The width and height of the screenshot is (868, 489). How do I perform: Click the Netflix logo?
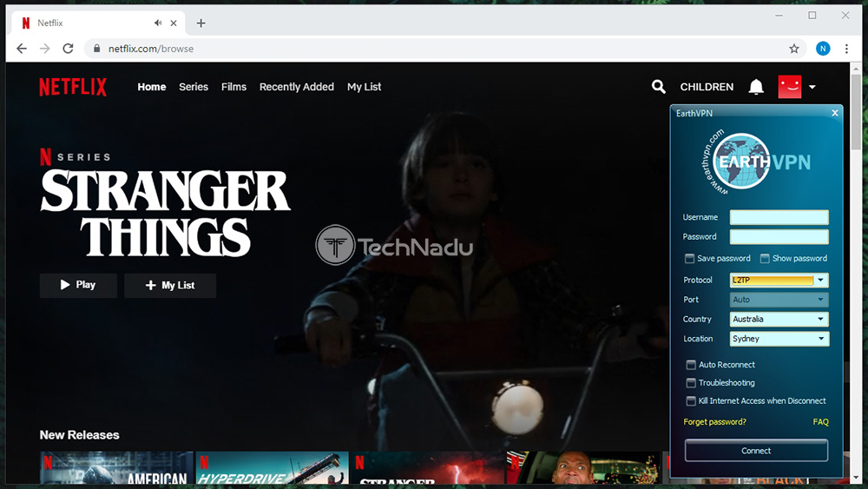pyautogui.click(x=73, y=87)
